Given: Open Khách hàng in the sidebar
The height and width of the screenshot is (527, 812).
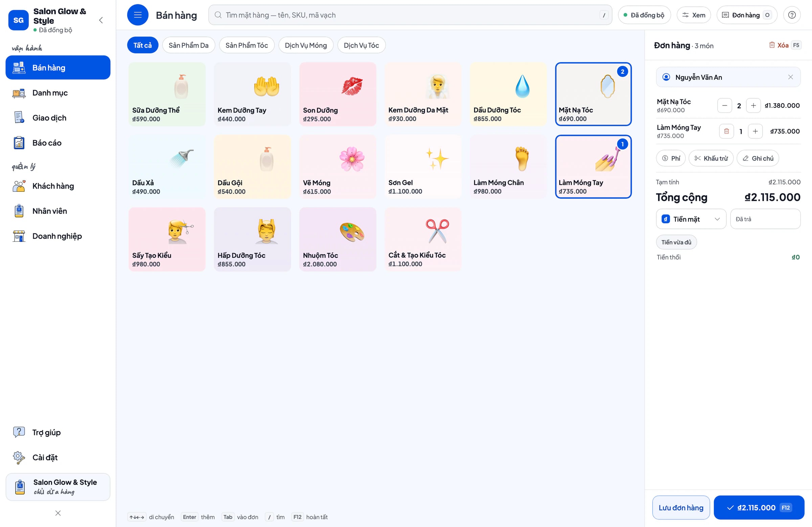Looking at the screenshot, I should [58, 186].
